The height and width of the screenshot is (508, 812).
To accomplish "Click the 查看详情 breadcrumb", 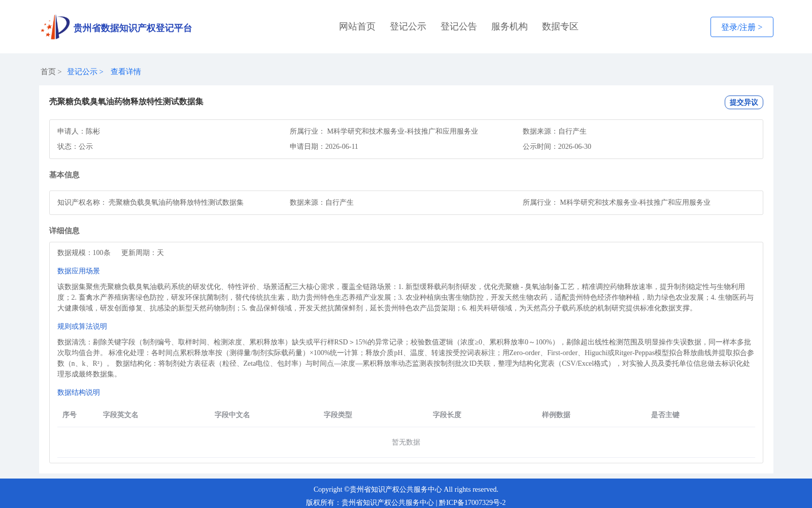I will click(x=126, y=72).
